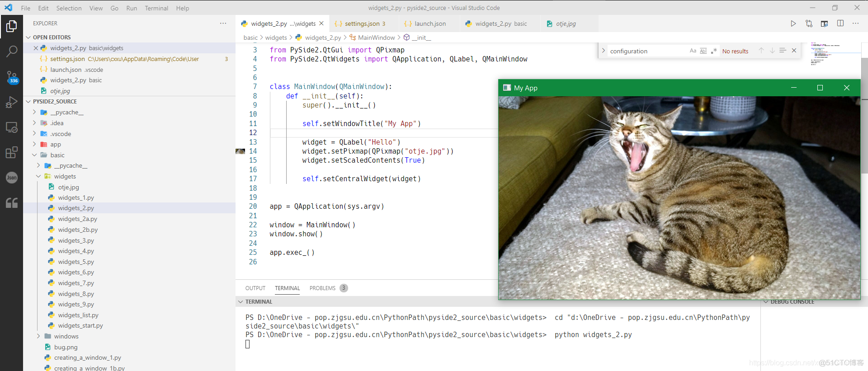Click the Open Changes icon in editor toolbar
Viewport: 868px width, 371px height.
pyautogui.click(x=809, y=23)
